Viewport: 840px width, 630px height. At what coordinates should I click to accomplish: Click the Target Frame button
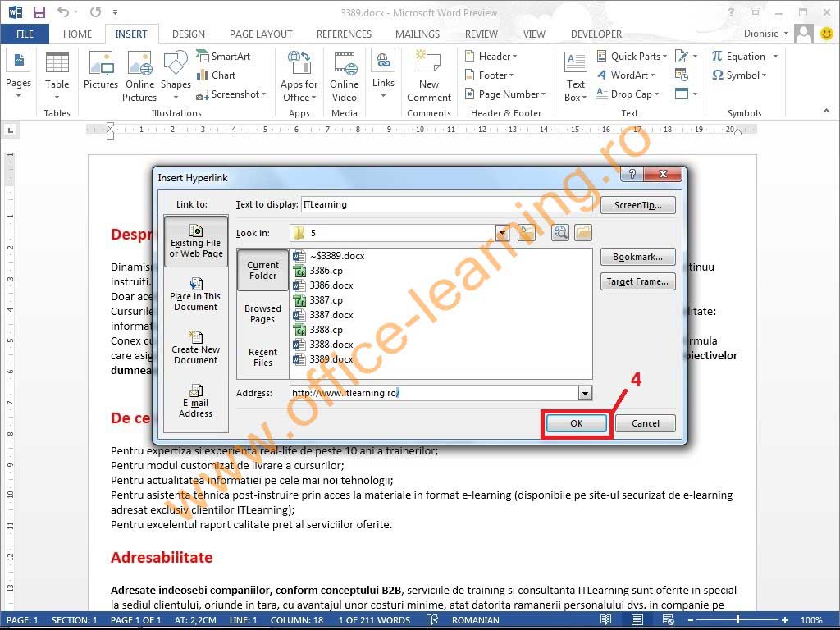point(638,282)
